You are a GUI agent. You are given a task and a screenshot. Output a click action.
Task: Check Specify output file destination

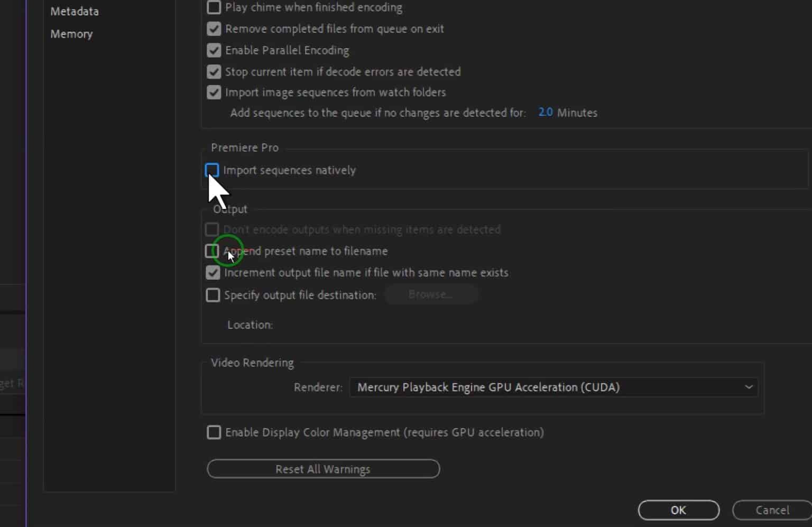tap(213, 295)
